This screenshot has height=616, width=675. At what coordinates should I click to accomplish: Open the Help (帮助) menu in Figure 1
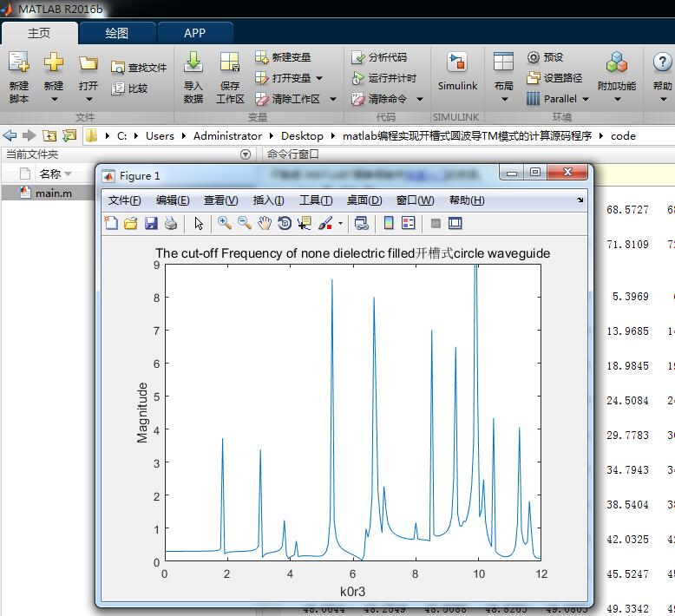[x=467, y=200]
